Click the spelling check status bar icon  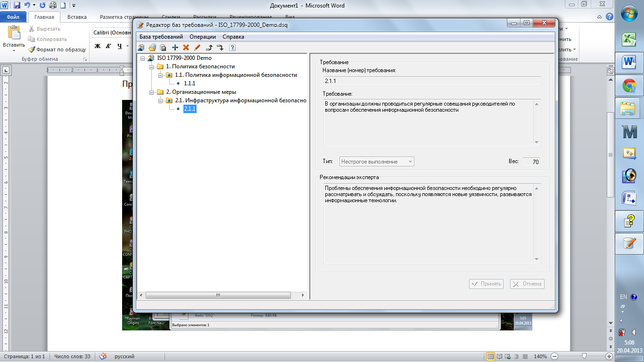click(103, 356)
